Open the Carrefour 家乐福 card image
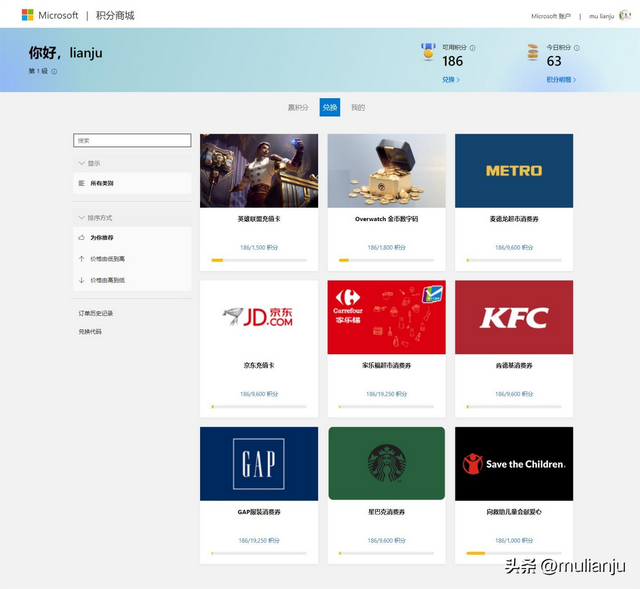This screenshot has width=640, height=589. point(387,317)
